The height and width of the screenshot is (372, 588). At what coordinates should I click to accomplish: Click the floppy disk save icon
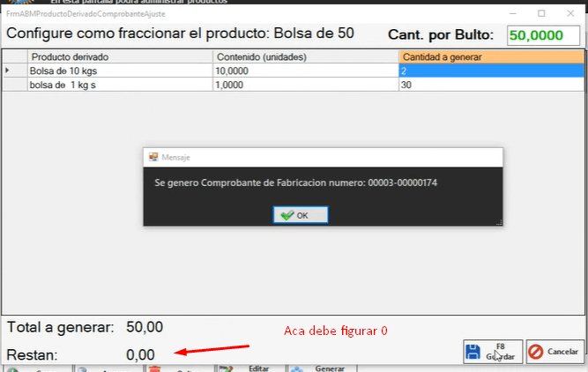click(x=474, y=352)
